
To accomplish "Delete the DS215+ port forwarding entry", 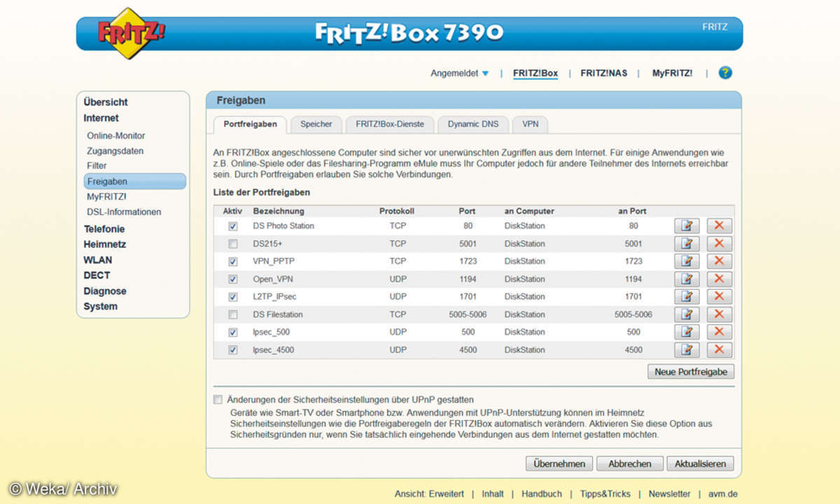I will 719,244.
